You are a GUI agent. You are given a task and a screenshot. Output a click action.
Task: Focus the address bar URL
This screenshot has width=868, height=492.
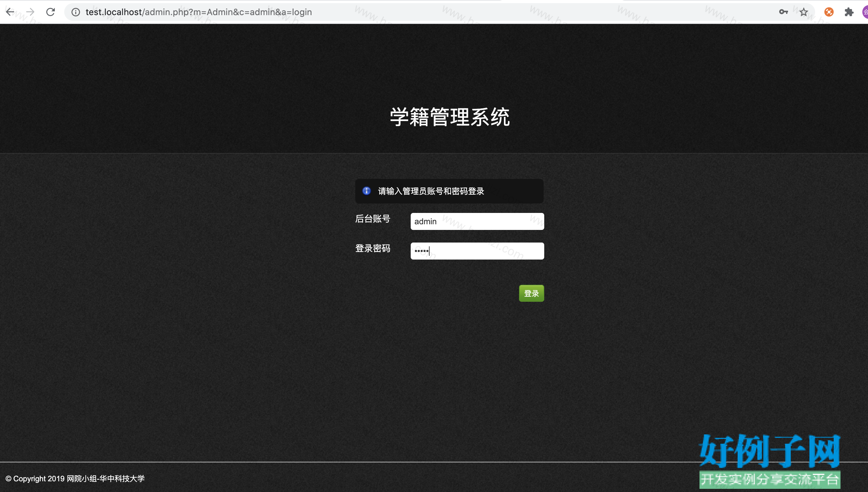pyautogui.click(x=199, y=12)
